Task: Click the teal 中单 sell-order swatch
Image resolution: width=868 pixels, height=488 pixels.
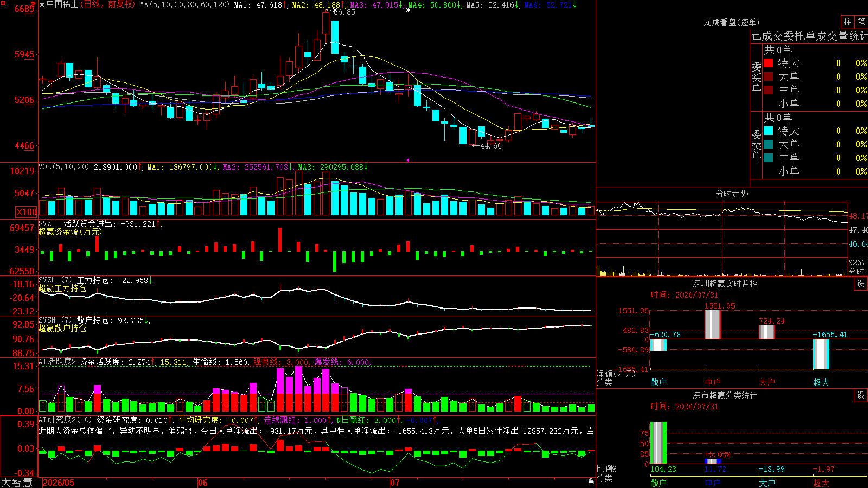Action: pyautogui.click(x=768, y=158)
